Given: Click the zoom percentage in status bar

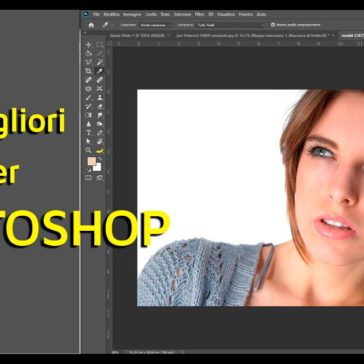Looking at the screenshot, I should point(115,352).
